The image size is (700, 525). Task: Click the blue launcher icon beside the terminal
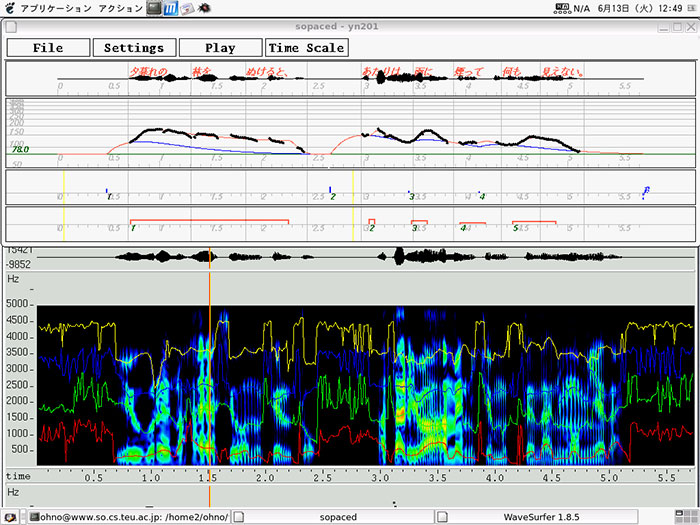pyautogui.click(x=171, y=8)
